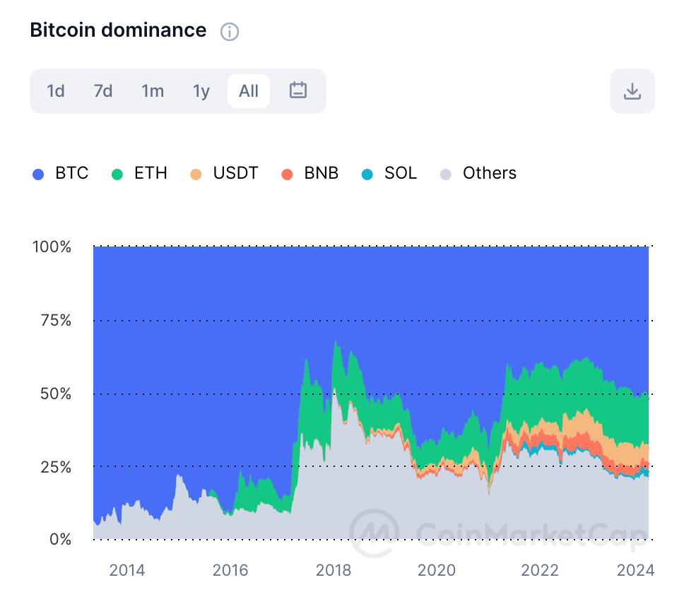Click the 2018 label on time axis
The width and height of the screenshot is (684, 616).
(334, 570)
